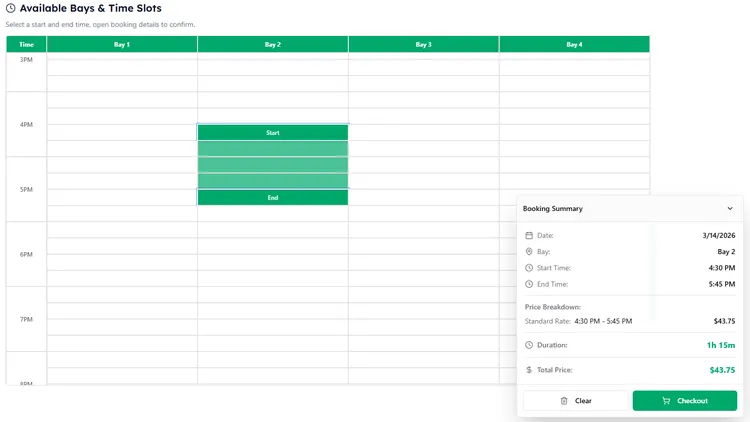Screen dimensions: 750x422
Task: Click the dollar sign icon by Total Price
Action: click(529, 370)
